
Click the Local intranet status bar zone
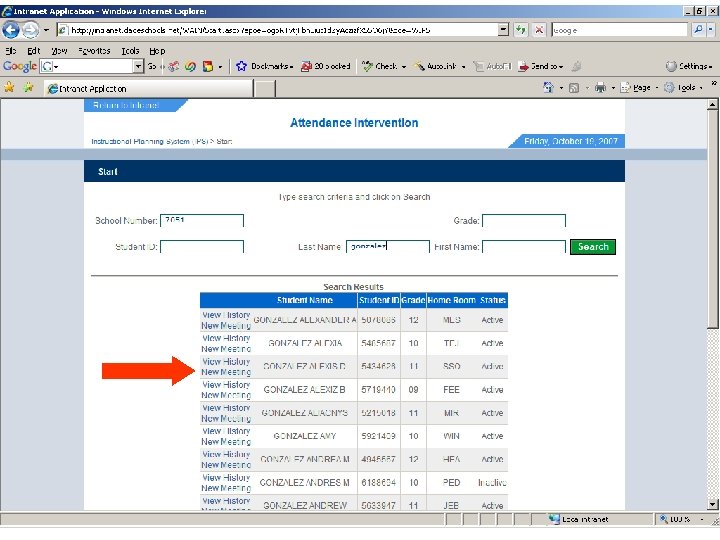pyautogui.click(x=579, y=519)
